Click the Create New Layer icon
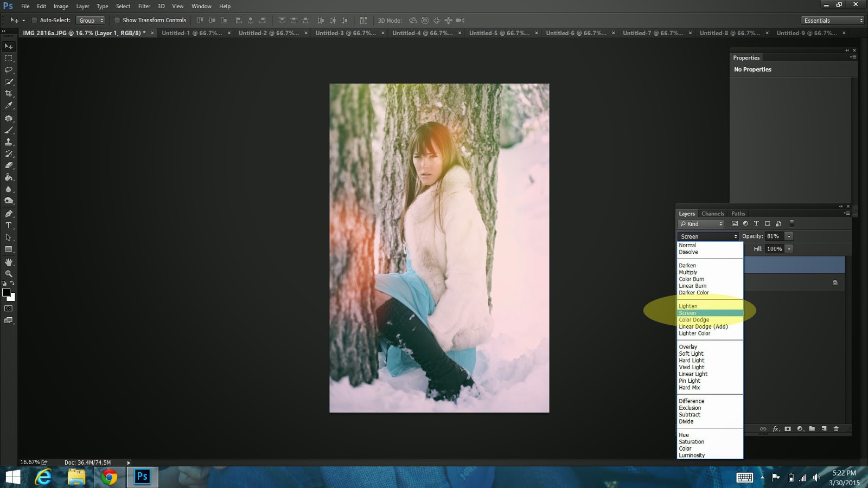The height and width of the screenshot is (488, 868). (x=824, y=429)
